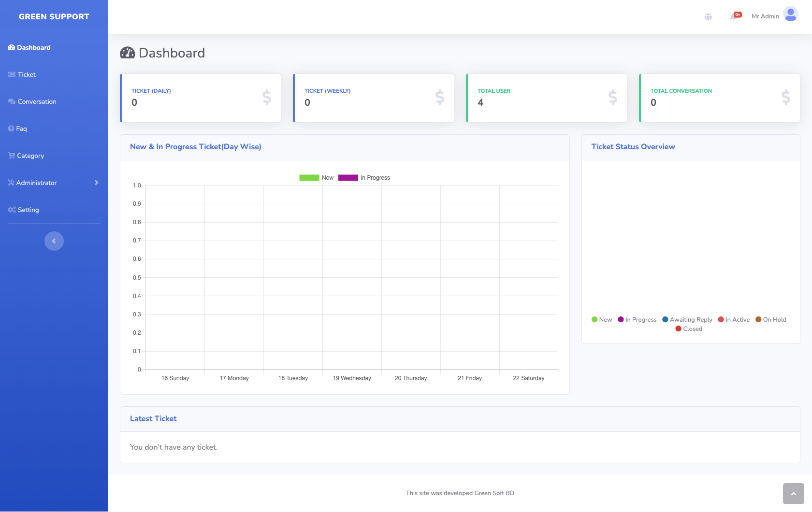Toggle the Closed status legend swatch
812x512 pixels.
(x=678, y=328)
